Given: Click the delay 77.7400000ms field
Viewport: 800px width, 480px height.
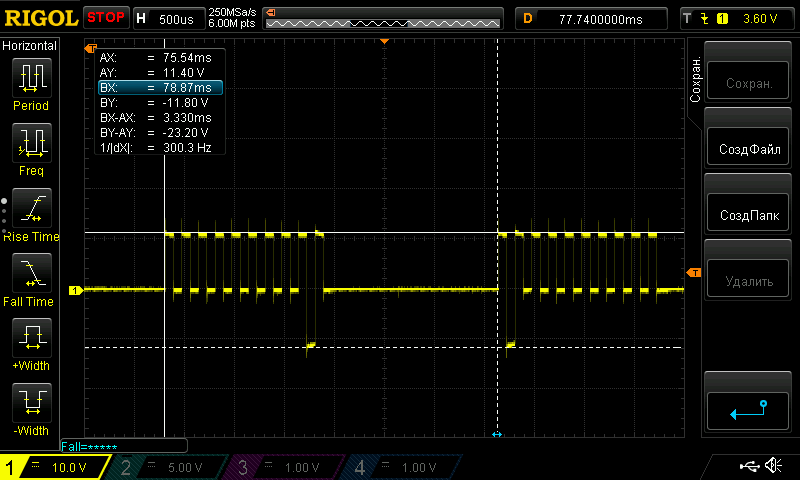Looking at the screenshot, I should click(x=591, y=19).
